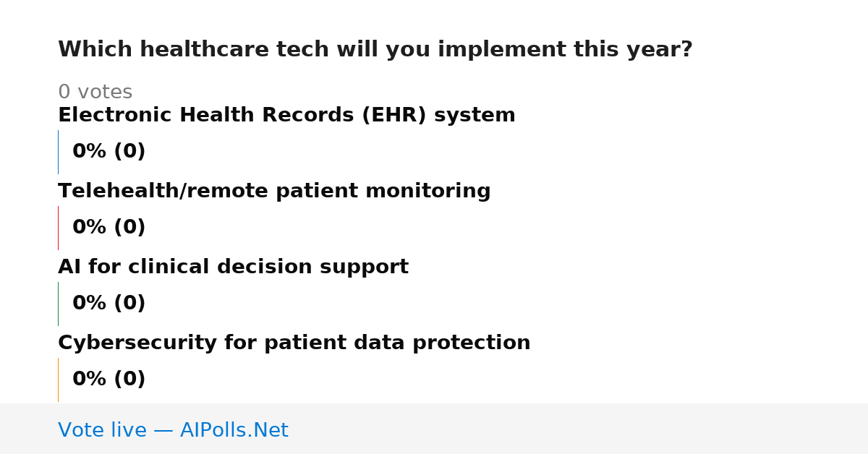This screenshot has width=868, height=454.
Task: Click the gray footer bar background
Action: 579,429
